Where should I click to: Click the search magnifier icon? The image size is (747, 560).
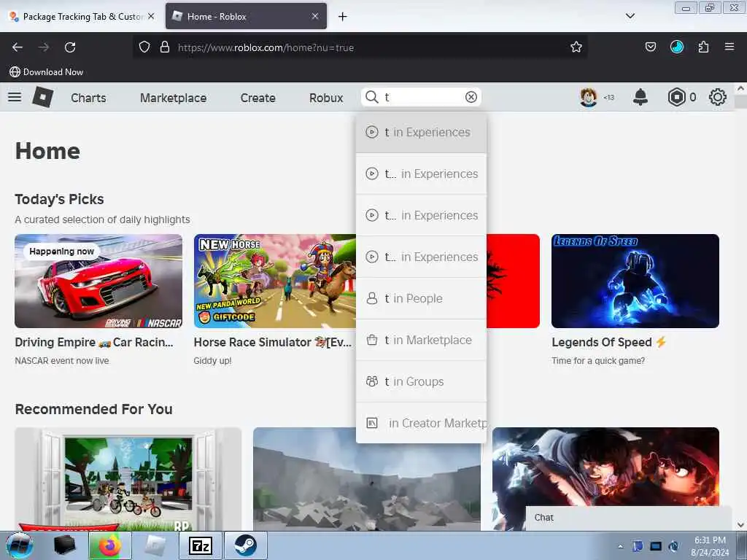click(371, 97)
